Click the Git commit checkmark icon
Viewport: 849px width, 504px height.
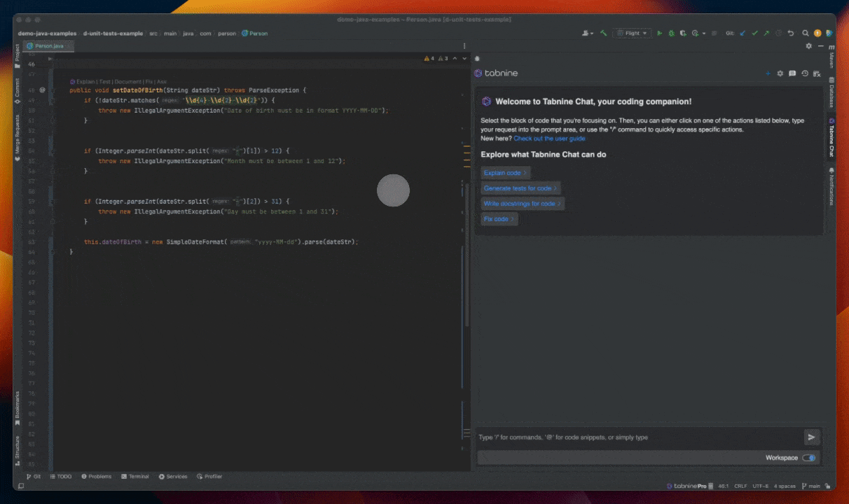pyautogui.click(x=754, y=33)
